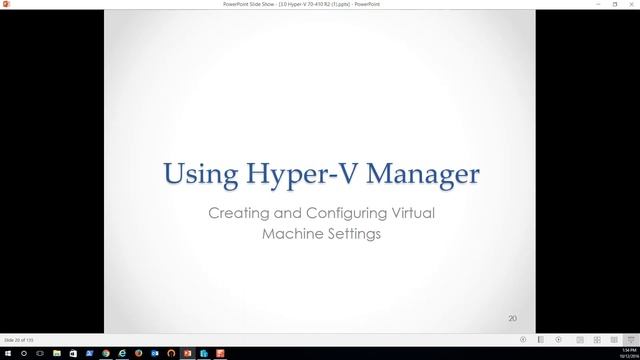Open the Edge browser from taskbar
The width and height of the screenshot is (640, 360).
click(122, 353)
